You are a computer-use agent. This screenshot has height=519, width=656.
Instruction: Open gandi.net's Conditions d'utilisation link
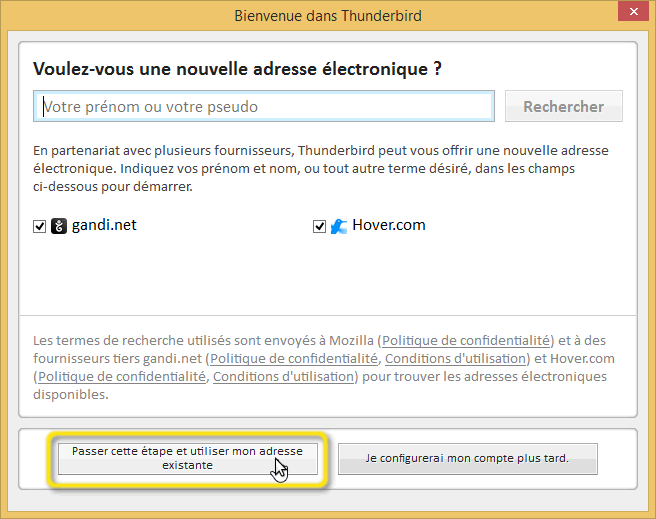pyautogui.click(x=455, y=358)
